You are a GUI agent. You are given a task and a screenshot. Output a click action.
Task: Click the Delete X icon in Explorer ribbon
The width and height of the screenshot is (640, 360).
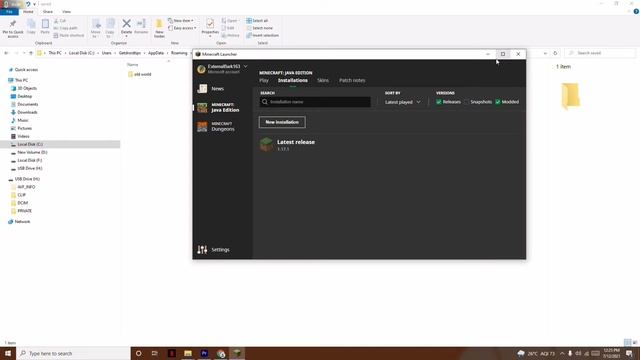pos(127,24)
